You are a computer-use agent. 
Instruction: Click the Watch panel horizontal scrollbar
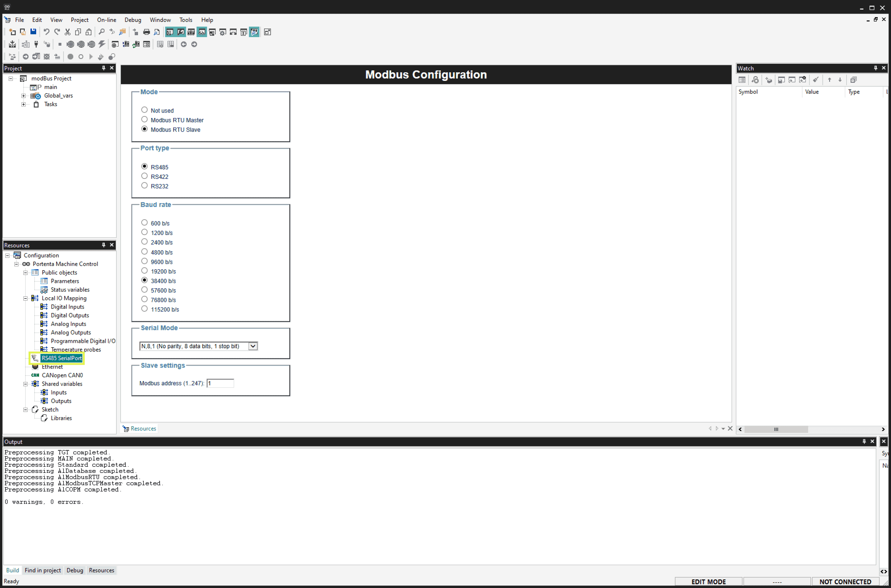(x=775, y=429)
